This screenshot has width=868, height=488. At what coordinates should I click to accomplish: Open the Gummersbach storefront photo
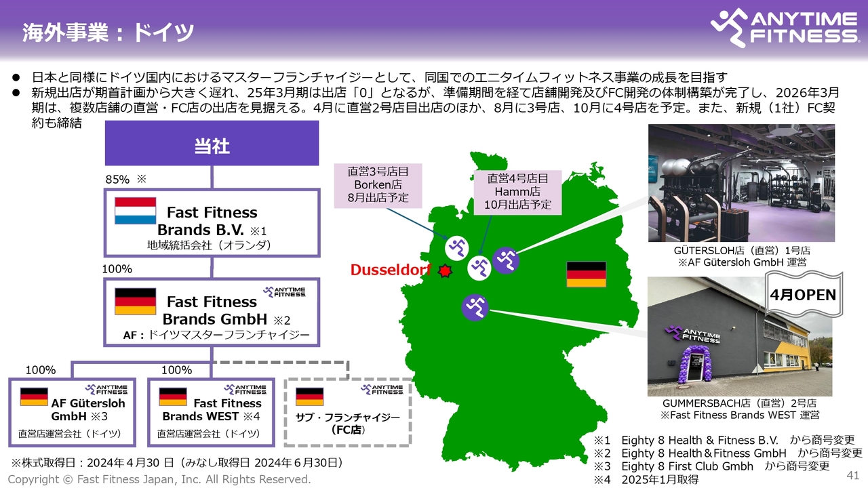click(x=740, y=337)
